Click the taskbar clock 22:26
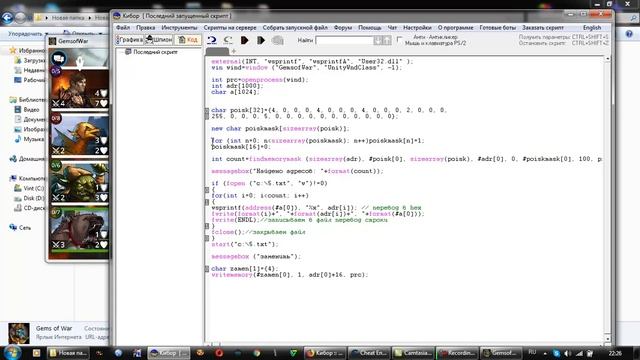Viewport: 640px width, 360px height. (x=615, y=353)
